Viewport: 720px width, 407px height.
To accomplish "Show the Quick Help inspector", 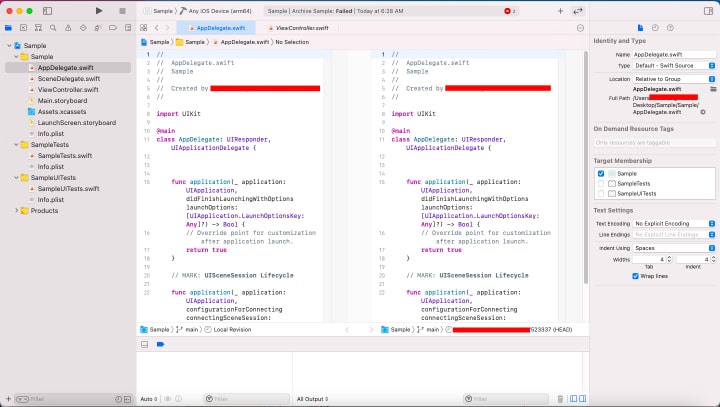I will [670, 28].
